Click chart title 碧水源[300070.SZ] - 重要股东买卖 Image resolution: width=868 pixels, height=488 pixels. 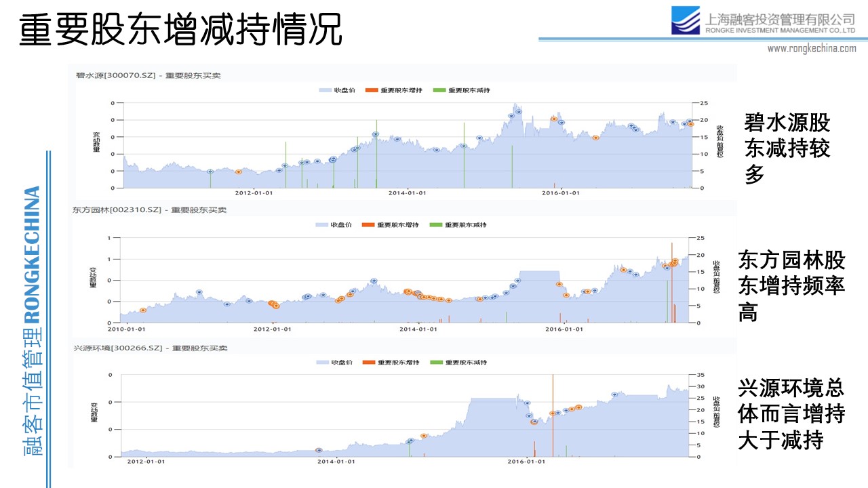(149, 75)
